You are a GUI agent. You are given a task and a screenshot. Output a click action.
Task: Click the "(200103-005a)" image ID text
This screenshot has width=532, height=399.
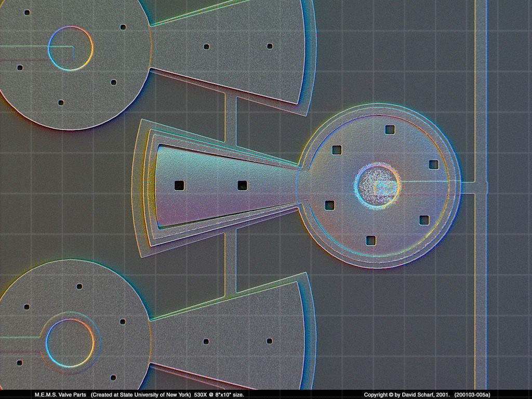[472, 395]
